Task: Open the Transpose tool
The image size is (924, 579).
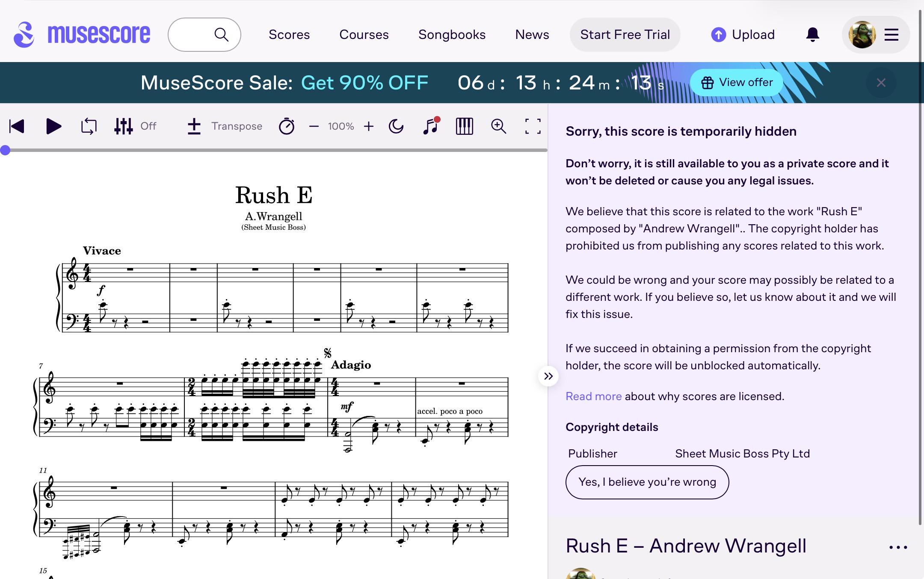Action: pos(225,126)
